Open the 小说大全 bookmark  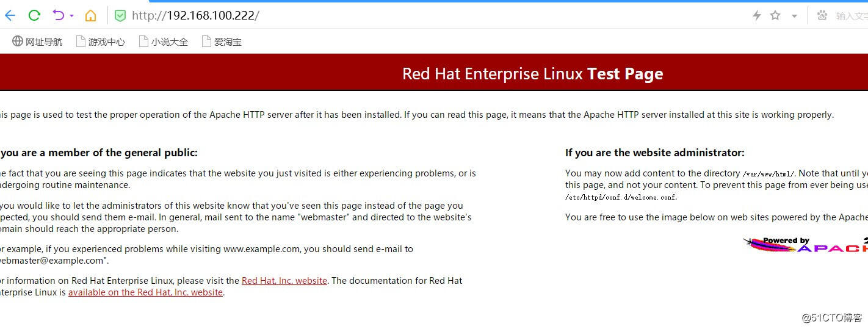[163, 42]
